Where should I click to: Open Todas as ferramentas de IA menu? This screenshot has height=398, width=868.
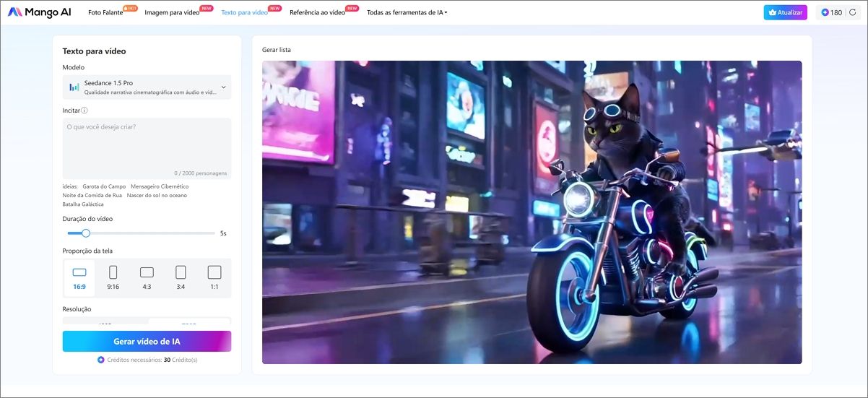point(407,12)
